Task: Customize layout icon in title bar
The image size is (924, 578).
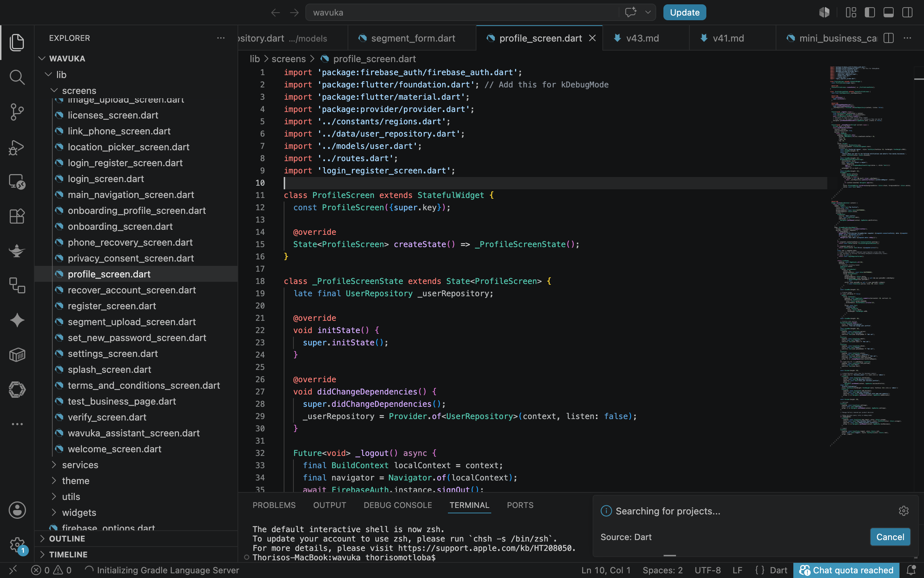Action: coord(851,12)
